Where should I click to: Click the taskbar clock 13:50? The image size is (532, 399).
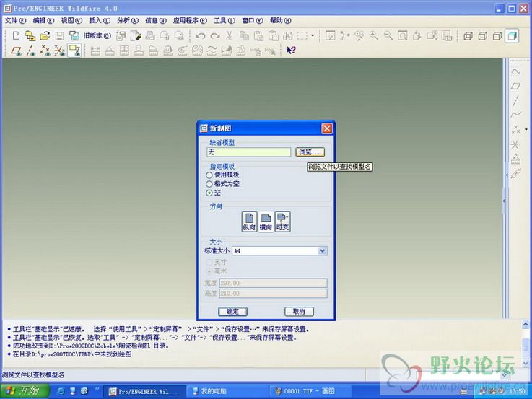(517, 391)
